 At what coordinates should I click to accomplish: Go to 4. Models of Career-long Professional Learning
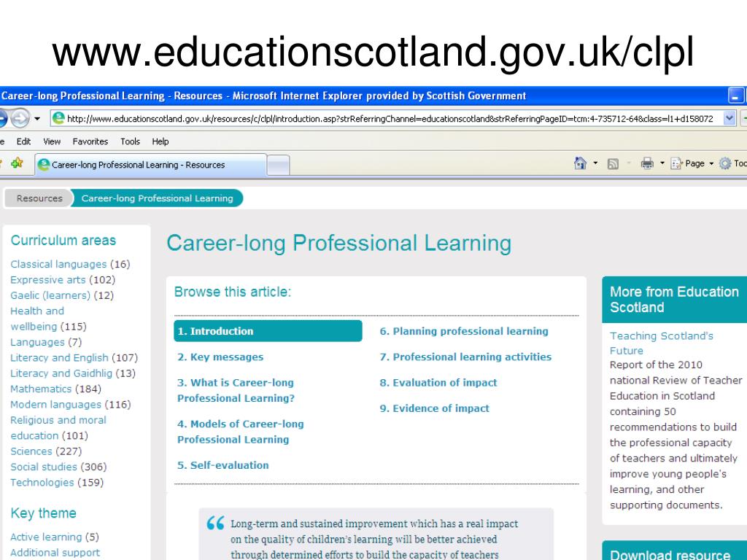click(240, 432)
